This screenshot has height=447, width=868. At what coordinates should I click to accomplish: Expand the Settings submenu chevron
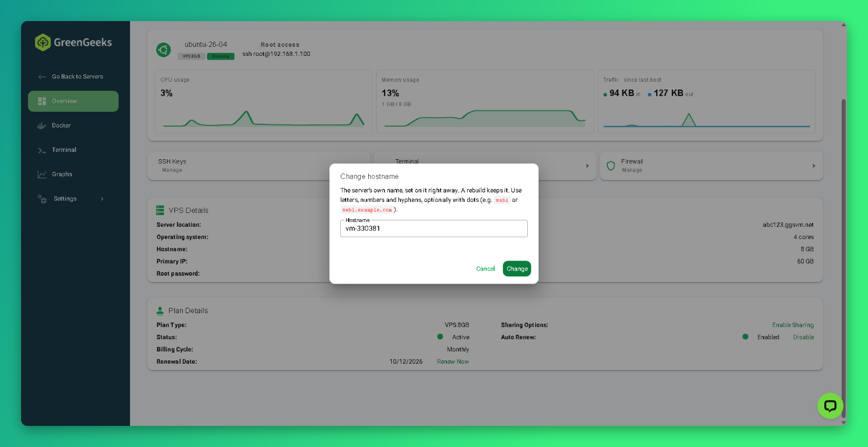click(x=102, y=199)
